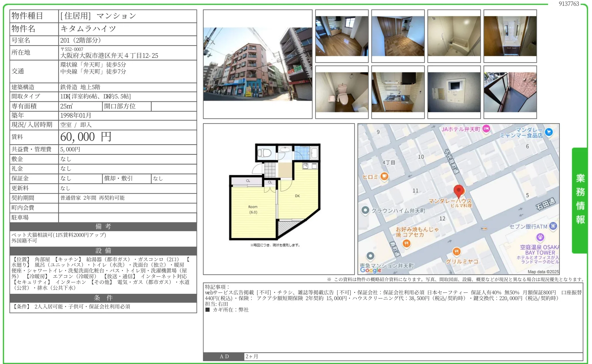592x364 pixels.
Task: Click the JAホテル弁天町 hotel marker icon
Action: (486, 129)
